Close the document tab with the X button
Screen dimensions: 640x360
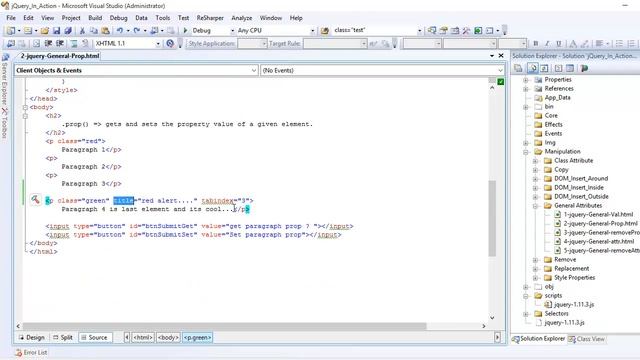(x=501, y=56)
